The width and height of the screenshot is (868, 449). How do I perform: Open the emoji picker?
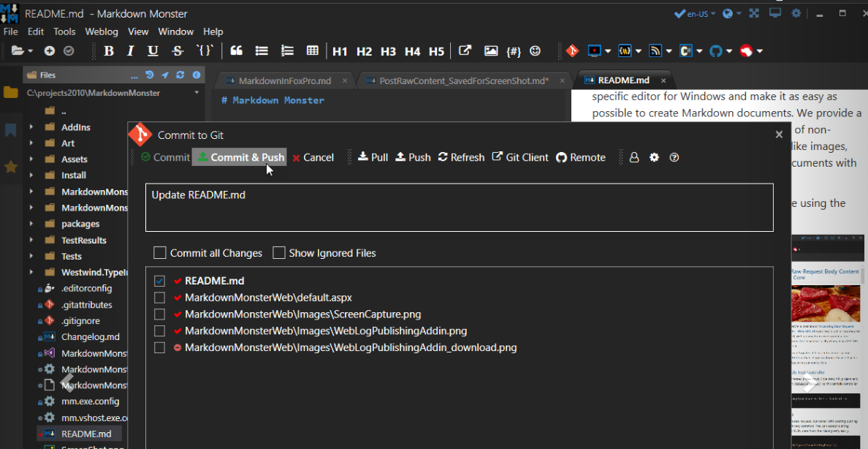[535, 50]
